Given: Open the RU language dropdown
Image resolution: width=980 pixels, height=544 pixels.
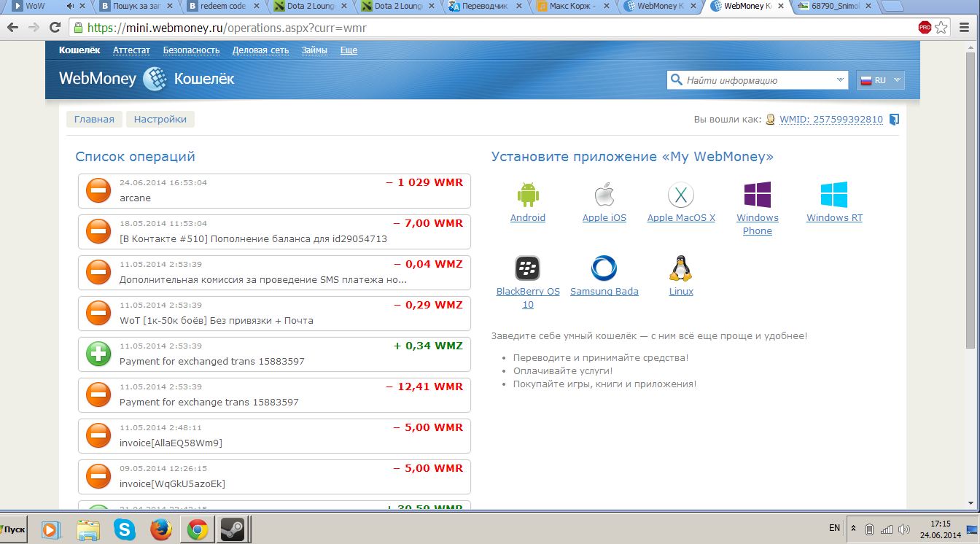Looking at the screenshot, I should pos(881,80).
